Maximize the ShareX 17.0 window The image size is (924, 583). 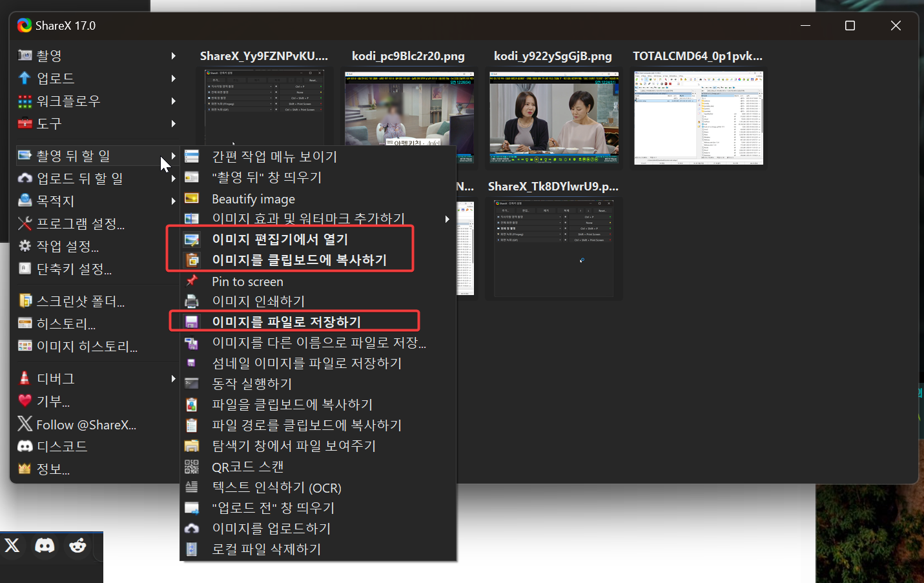[850, 25]
